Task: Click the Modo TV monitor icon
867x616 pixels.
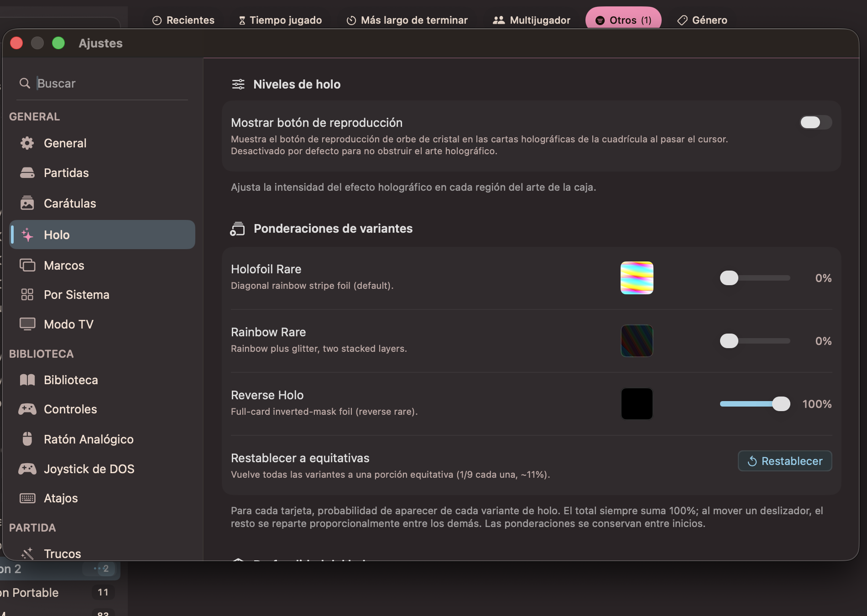Action: [x=27, y=324]
